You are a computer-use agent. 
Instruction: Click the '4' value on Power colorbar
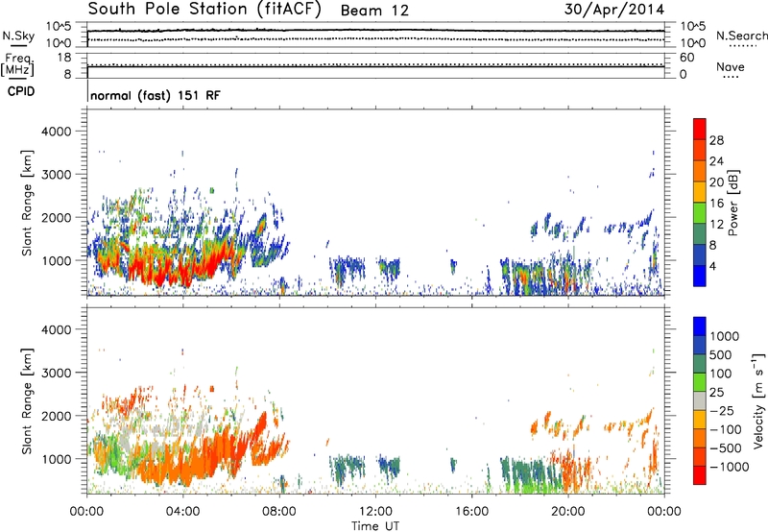[712, 266]
